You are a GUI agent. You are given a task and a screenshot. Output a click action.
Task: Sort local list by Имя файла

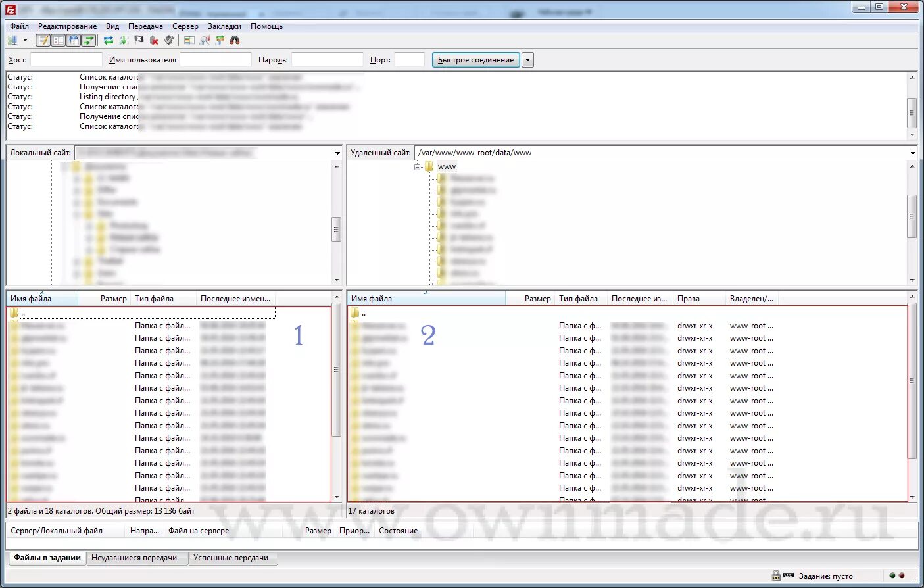coord(43,299)
